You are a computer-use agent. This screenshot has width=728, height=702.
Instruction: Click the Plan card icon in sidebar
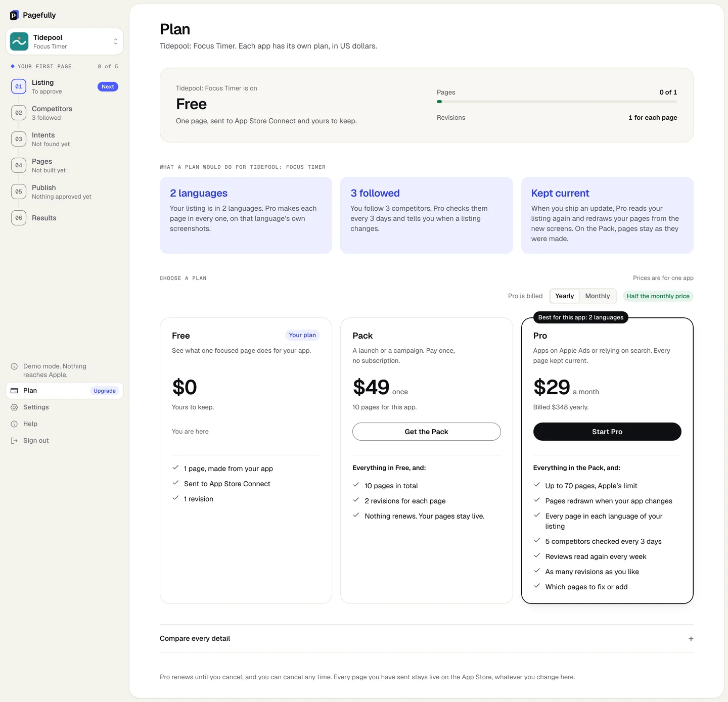tap(14, 391)
